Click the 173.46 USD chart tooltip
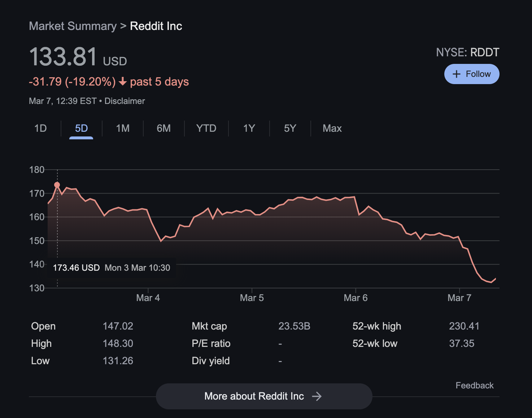The width and height of the screenshot is (532, 418). click(x=112, y=268)
